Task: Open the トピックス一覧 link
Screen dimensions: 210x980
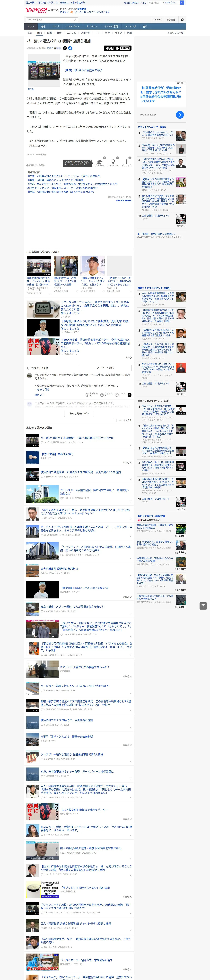Action: pos(175,33)
